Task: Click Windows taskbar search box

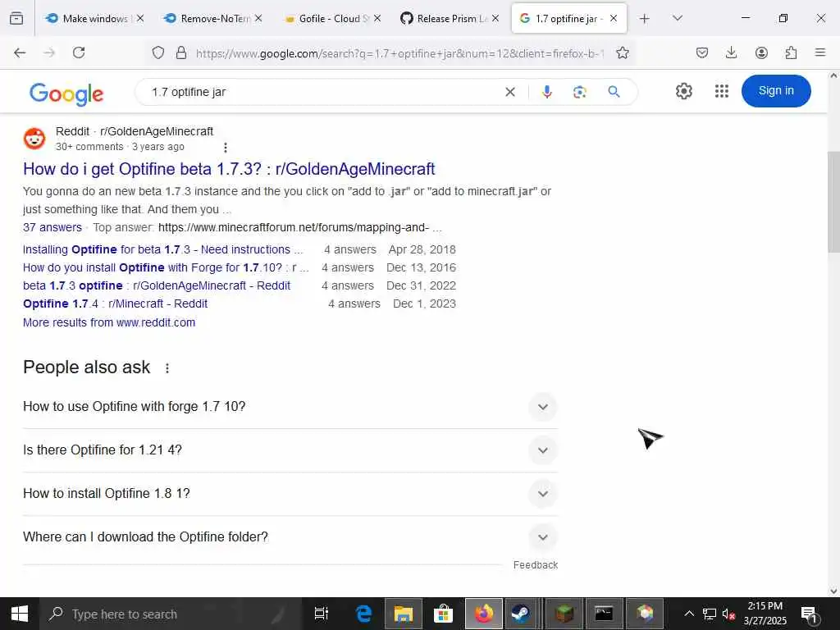Action: pyautogui.click(x=172, y=614)
